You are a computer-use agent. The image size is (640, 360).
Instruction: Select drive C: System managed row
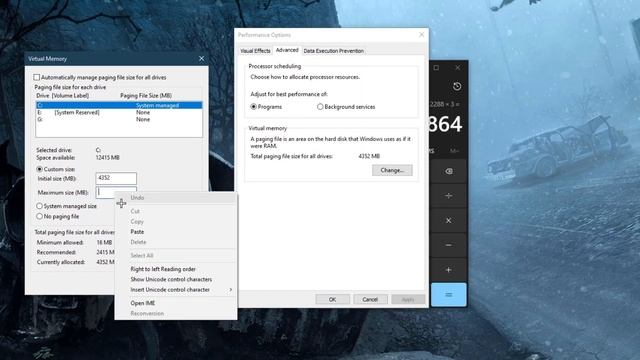click(x=119, y=105)
